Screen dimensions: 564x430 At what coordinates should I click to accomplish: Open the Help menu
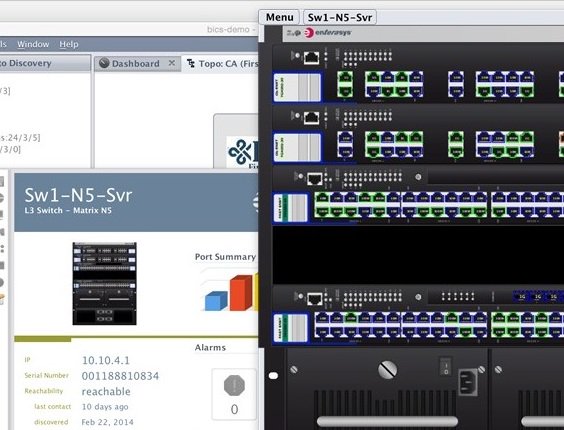tap(69, 44)
